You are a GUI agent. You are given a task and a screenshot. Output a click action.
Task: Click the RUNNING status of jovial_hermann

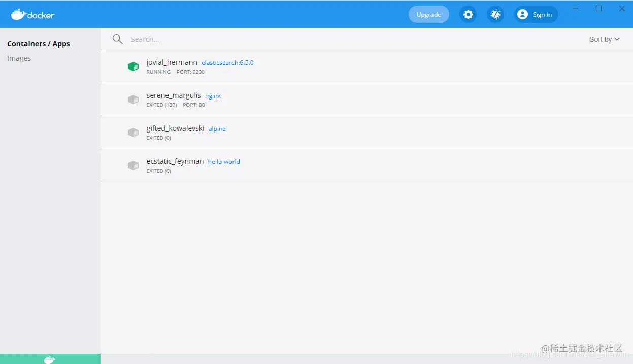158,72
